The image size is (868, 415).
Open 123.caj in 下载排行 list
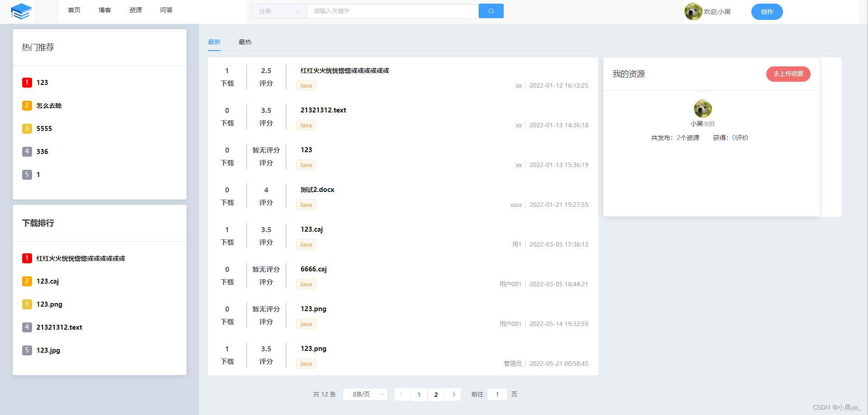[x=47, y=281]
